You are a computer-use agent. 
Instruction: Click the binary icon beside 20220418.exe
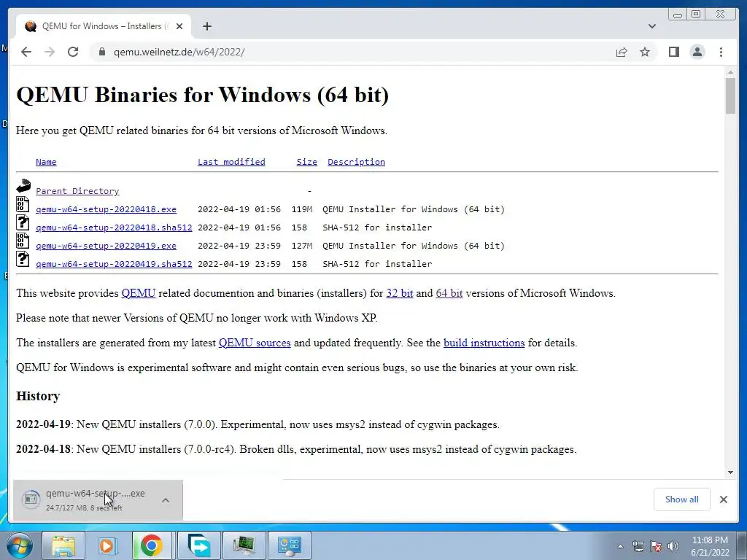click(x=23, y=204)
